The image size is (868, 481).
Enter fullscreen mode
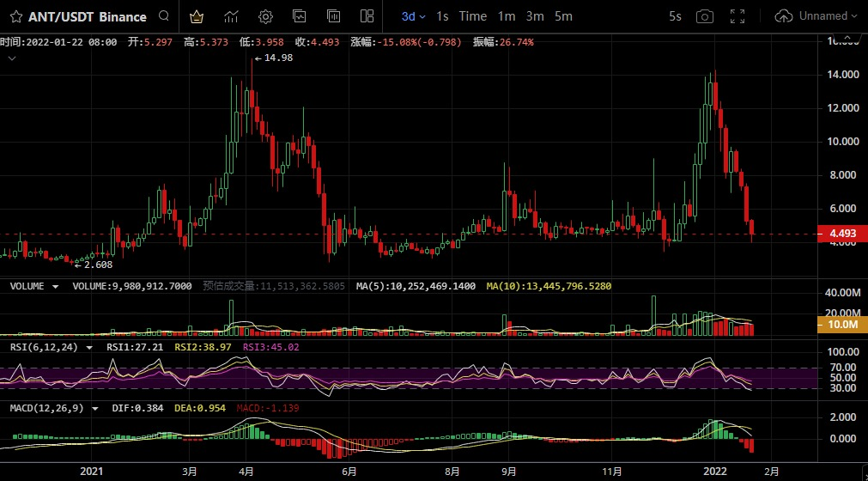click(x=737, y=16)
